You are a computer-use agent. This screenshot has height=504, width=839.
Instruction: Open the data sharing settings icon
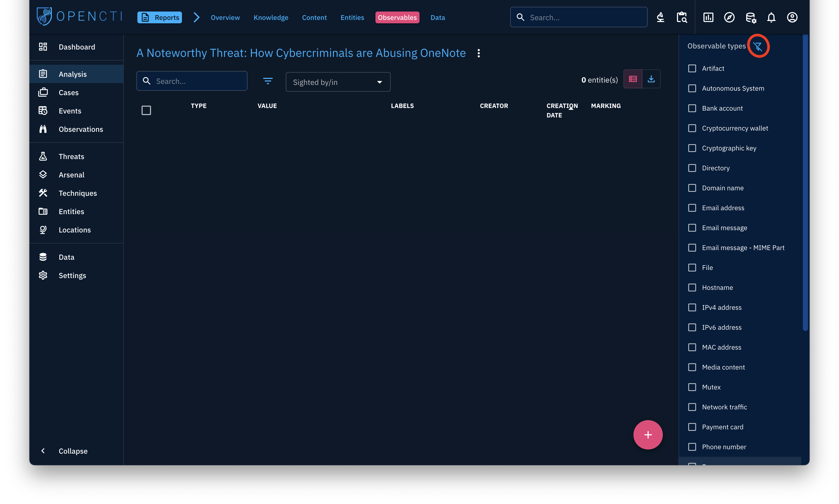(x=750, y=18)
